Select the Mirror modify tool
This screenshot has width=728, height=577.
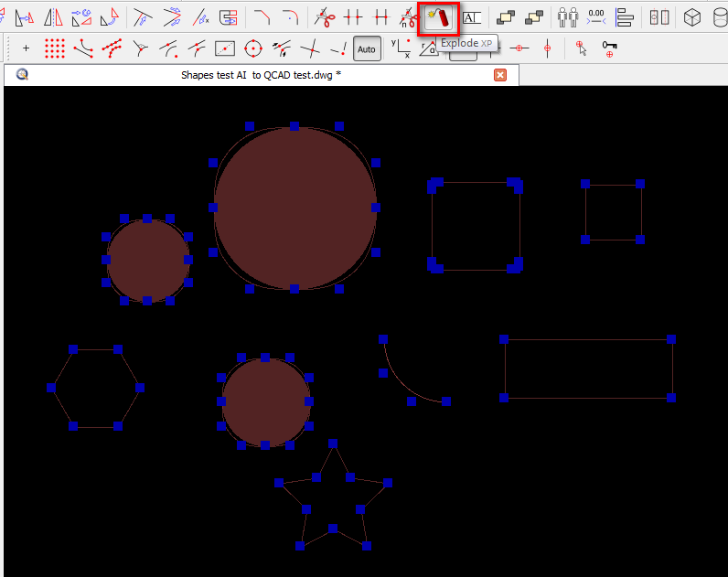pyautogui.click(x=53, y=17)
